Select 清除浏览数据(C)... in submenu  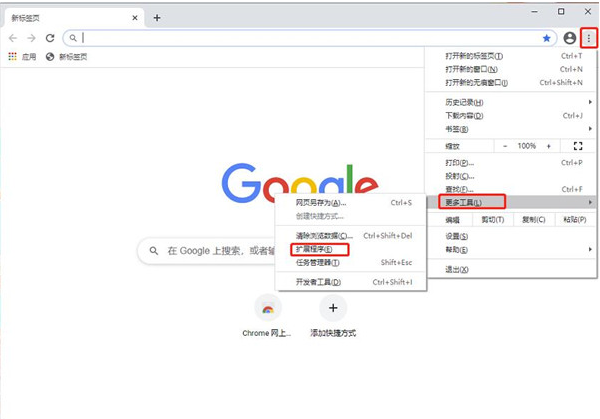pos(351,236)
